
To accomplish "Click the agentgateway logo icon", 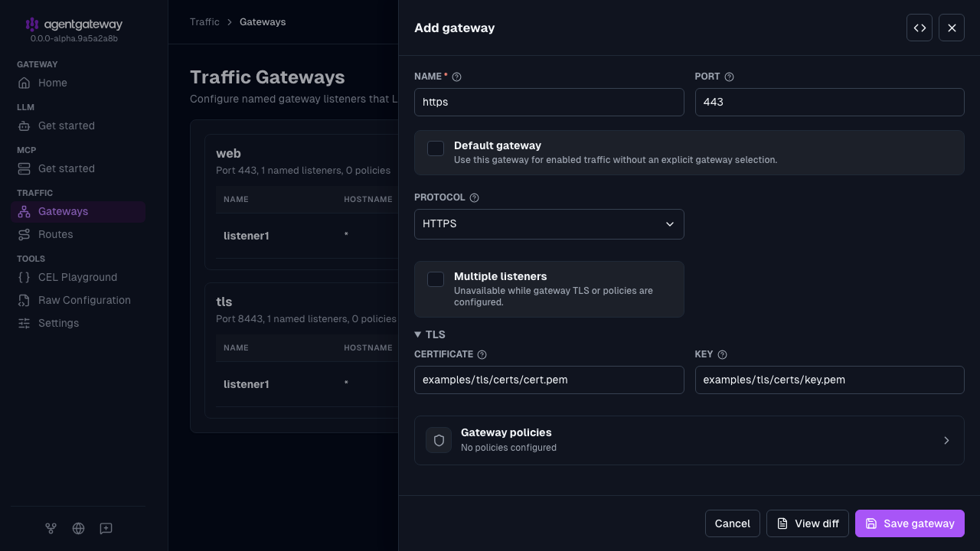I will [x=32, y=24].
